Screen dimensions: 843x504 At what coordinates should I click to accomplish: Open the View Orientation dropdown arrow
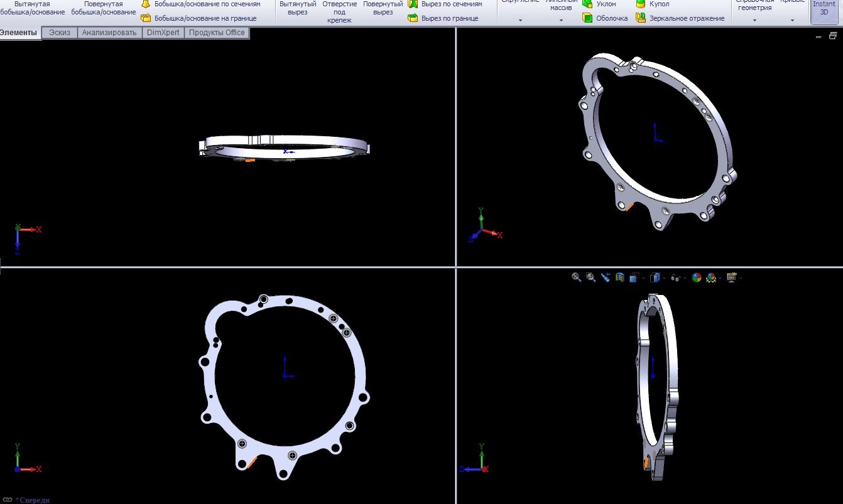pyautogui.click(x=643, y=277)
